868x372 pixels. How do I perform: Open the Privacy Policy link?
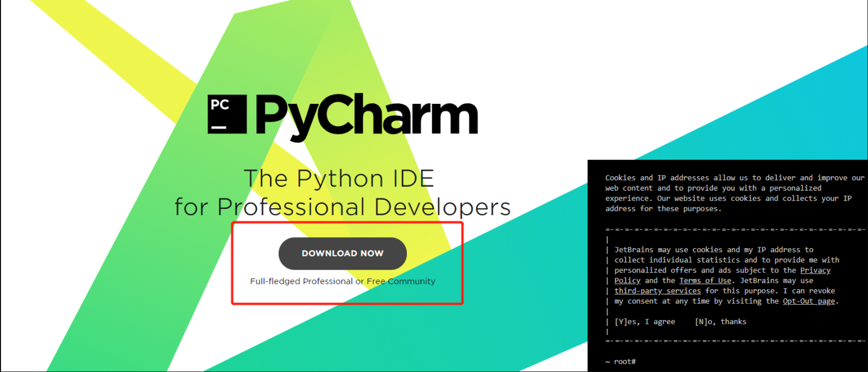[x=815, y=270]
